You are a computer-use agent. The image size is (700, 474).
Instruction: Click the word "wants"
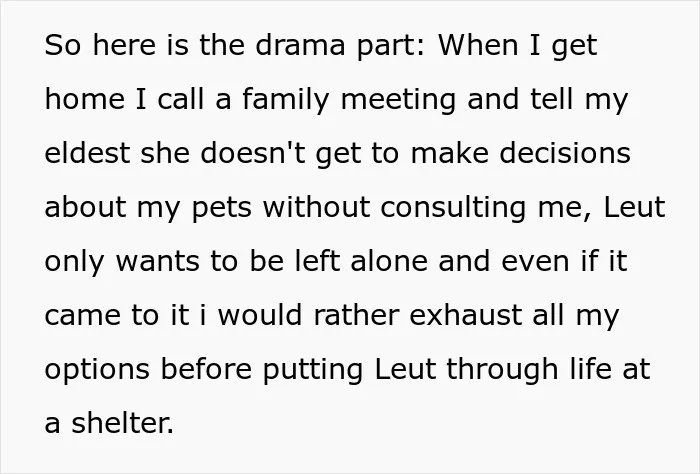158,262
